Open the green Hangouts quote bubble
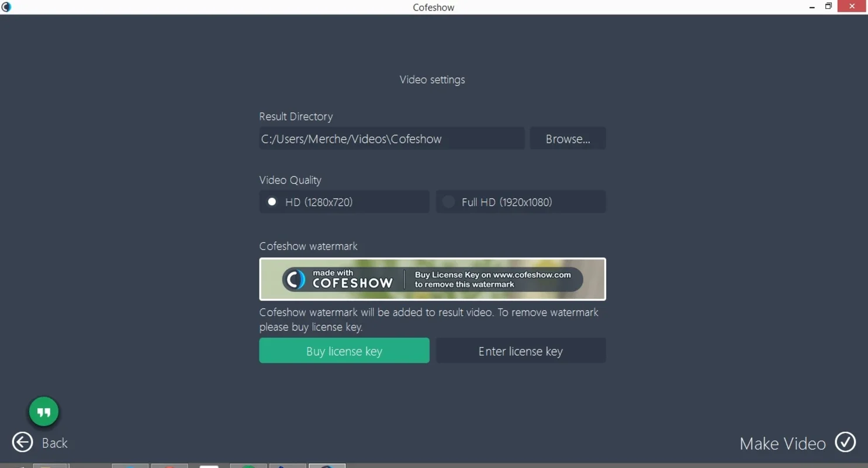This screenshot has height=468, width=868. (44, 412)
